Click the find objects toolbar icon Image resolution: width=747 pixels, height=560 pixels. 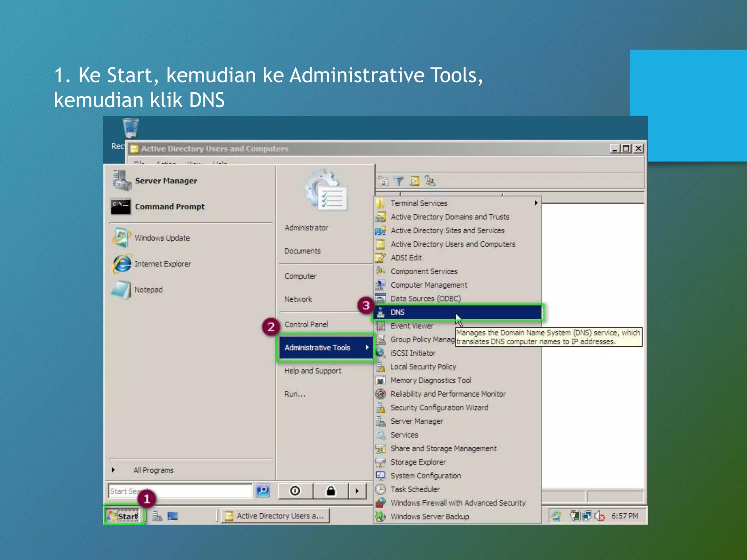pos(414,181)
